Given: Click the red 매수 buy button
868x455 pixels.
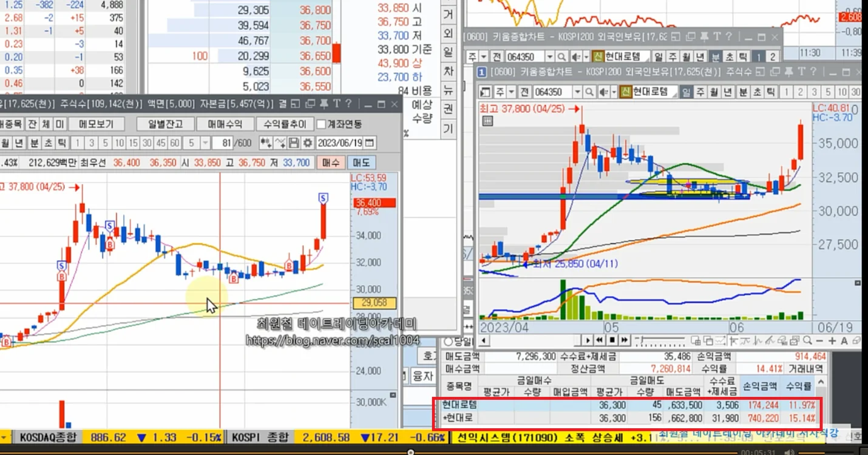Looking at the screenshot, I should [331, 163].
